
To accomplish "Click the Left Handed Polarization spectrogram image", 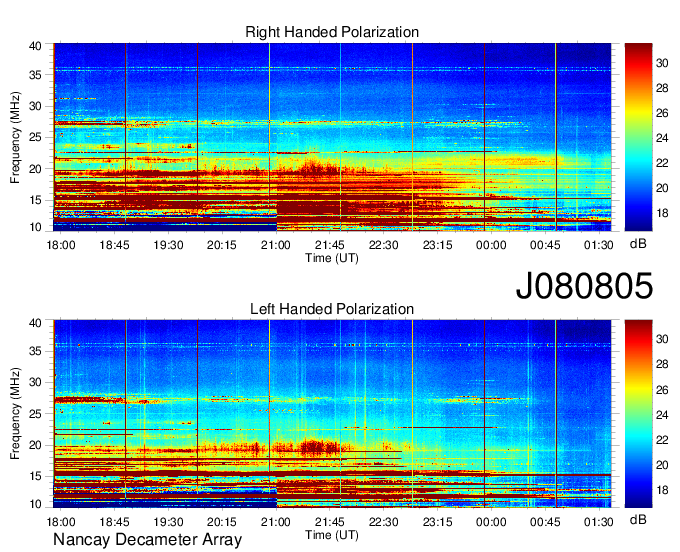I will pos(332,414).
